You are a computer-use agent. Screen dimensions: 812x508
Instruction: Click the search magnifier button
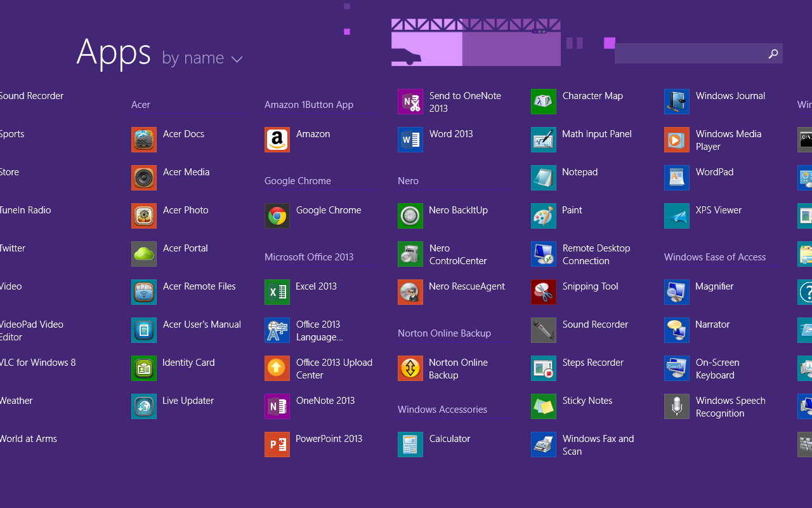point(773,53)
